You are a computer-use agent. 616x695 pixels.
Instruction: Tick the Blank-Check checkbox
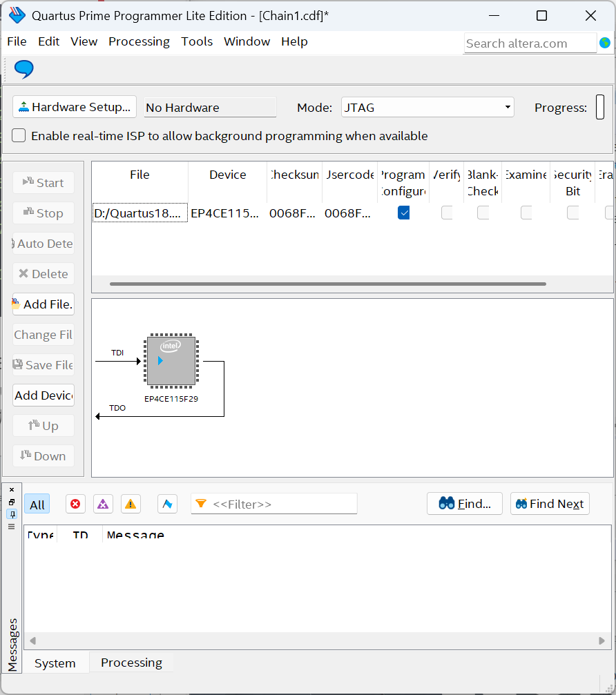[x=483, y=213]
